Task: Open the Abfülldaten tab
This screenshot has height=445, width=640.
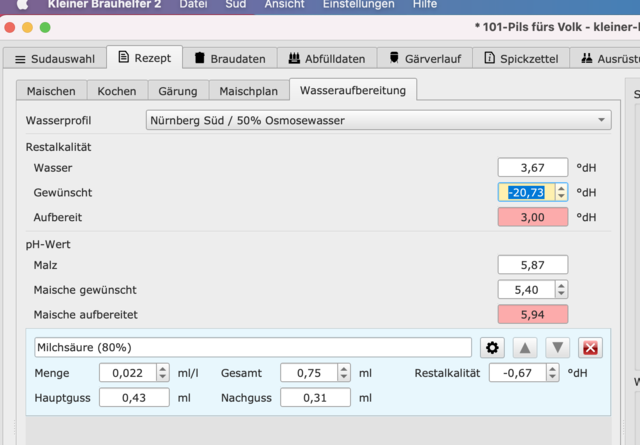Action: [x=327, y=59]
